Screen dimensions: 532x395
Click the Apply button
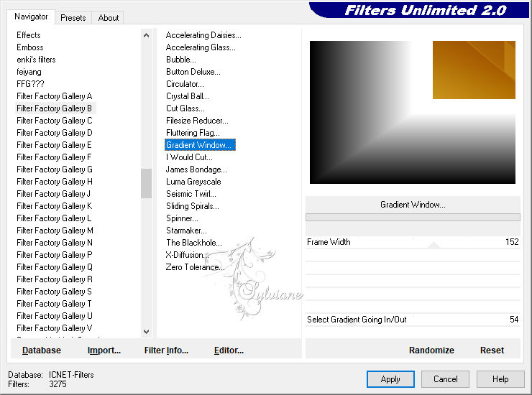390,379
